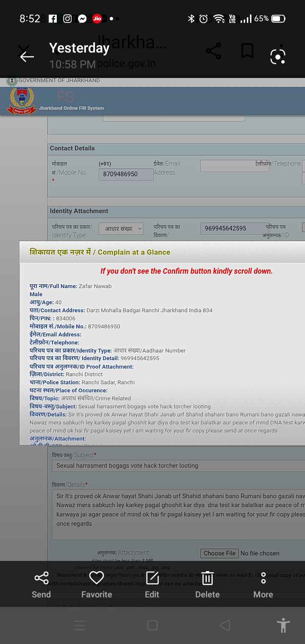Tap the PIN '834006' line
This screenshot has width=305, height=644.
pos(53,318)
